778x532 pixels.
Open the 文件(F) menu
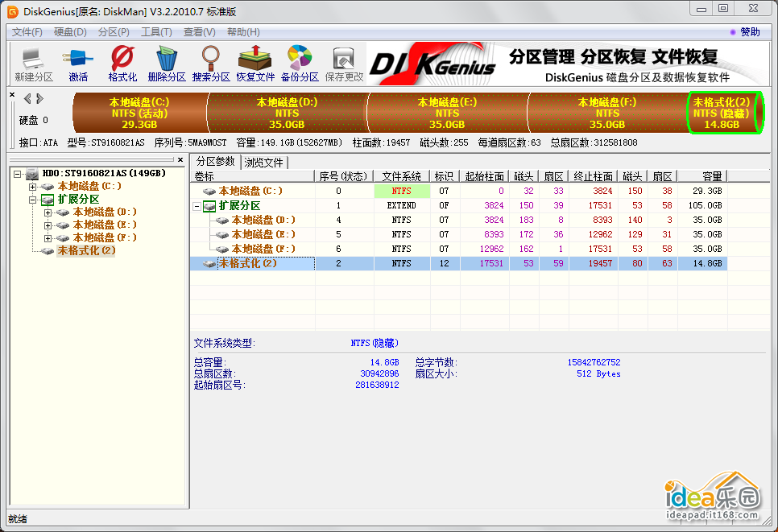27,32
